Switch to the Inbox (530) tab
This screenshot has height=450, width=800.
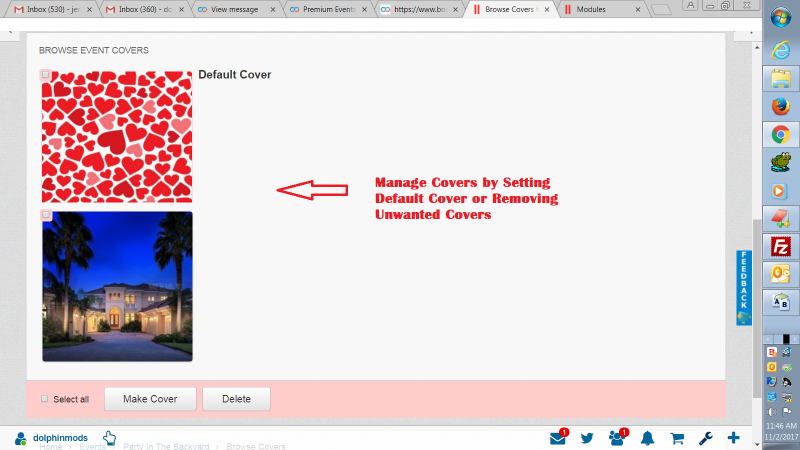coord(53,9)
